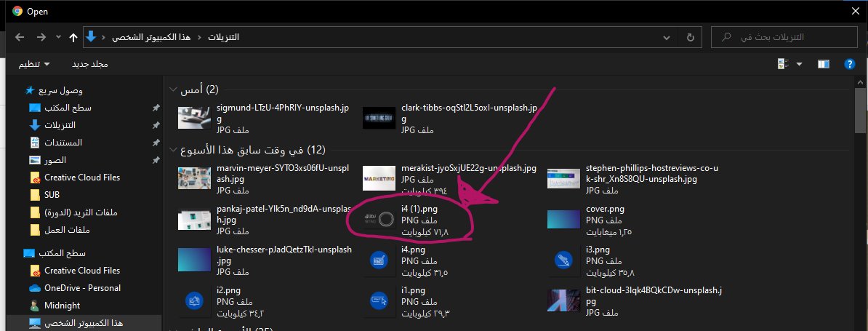The image size is (868, 331).
Task: Select merakist-jyoSxjUE22g-unsplash.jpg file
Action: click(449, 179)
